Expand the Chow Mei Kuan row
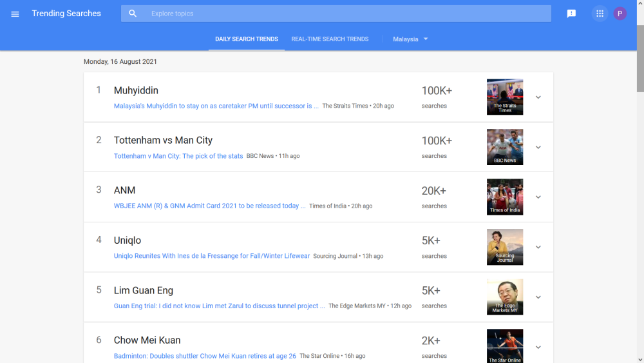This screenshot has width=644, height=363. (x=538, y=348)
